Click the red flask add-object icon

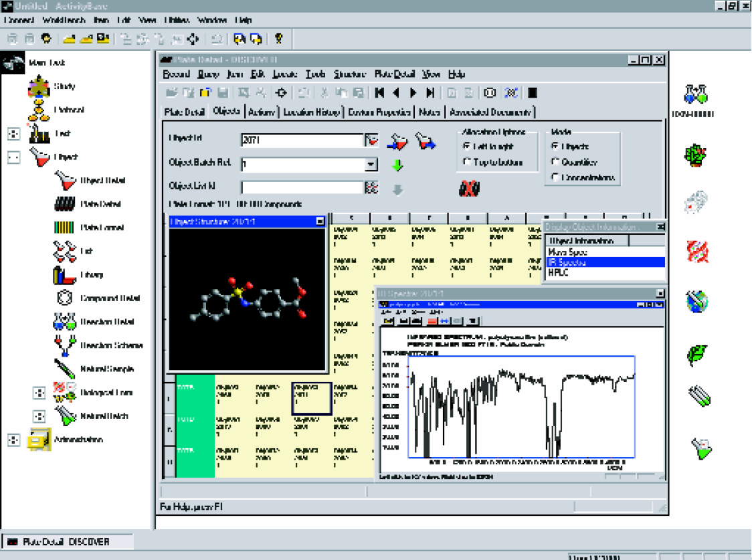click(397, 141)
